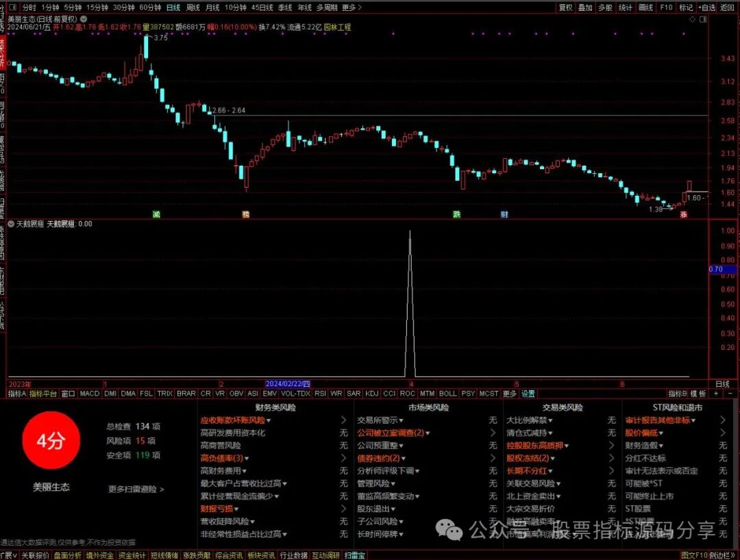The width and height of the screenshot is (740, 560).
Task: Click the 统计 statistics button
Action: (x=626, y=8)
